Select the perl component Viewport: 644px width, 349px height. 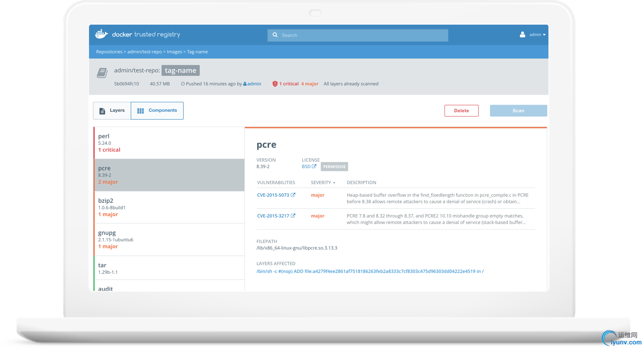pyautogui.click(x=169, y=143)
